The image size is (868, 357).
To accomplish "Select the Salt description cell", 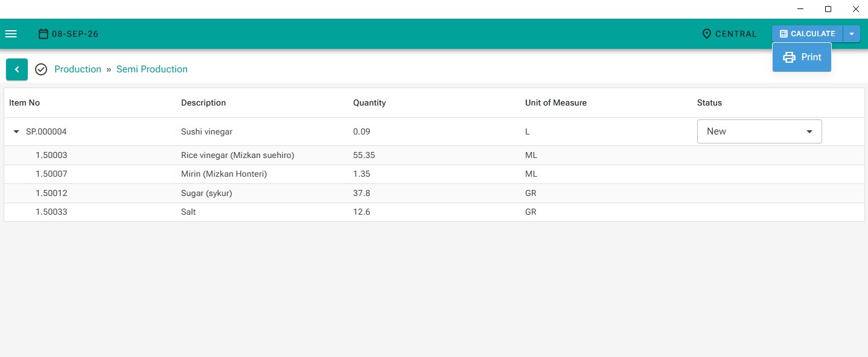I will pyautogui.click(x=188, y=212).
